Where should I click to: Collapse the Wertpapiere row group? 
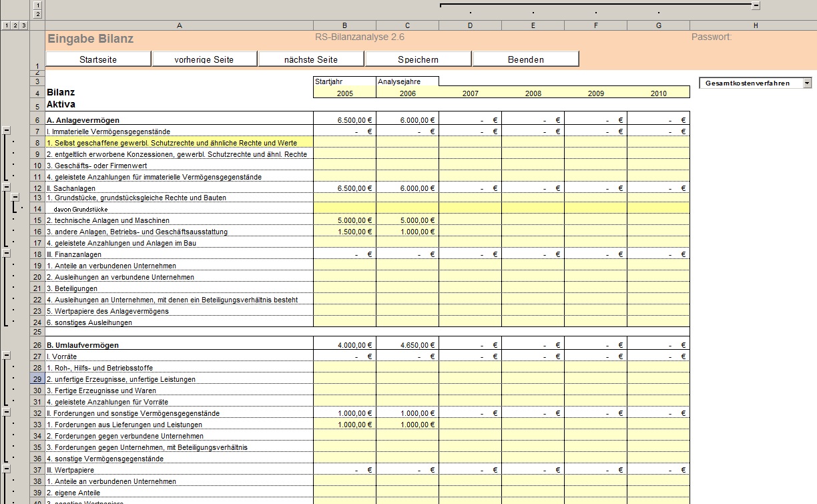coord(7,470)
